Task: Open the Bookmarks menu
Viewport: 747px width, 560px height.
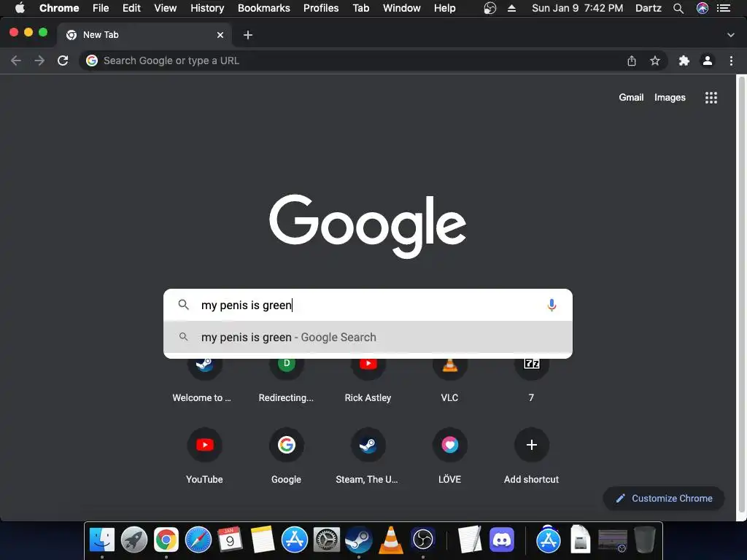Action: (x=264, y=8)
